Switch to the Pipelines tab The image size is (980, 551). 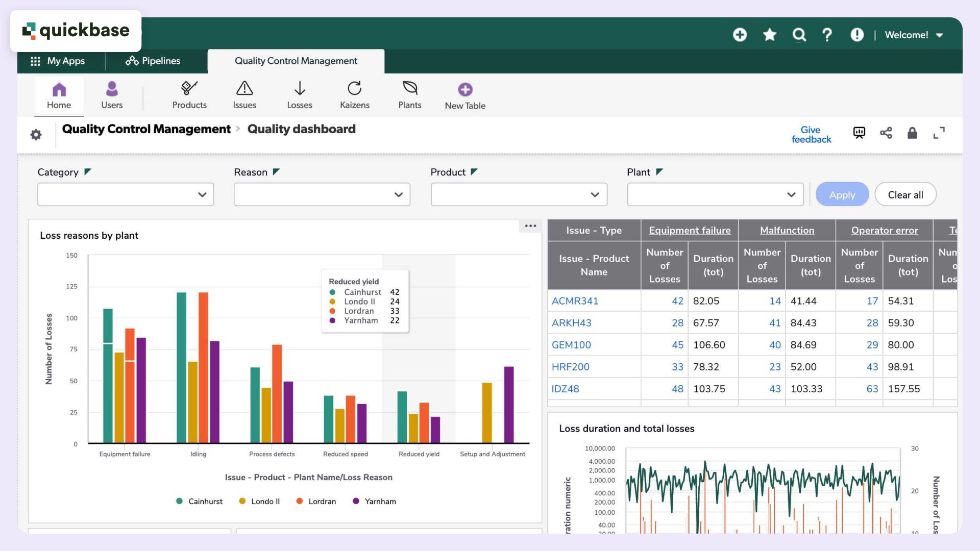152,61
